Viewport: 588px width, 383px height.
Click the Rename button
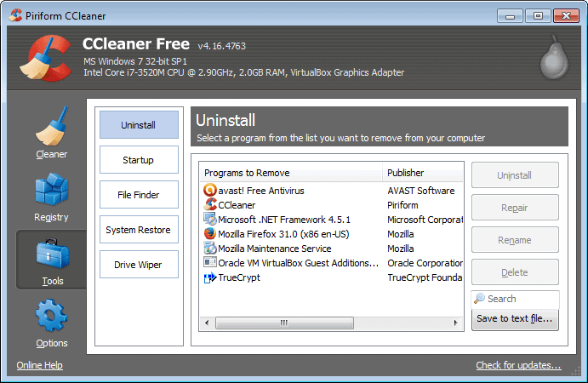tap(515, 240)
